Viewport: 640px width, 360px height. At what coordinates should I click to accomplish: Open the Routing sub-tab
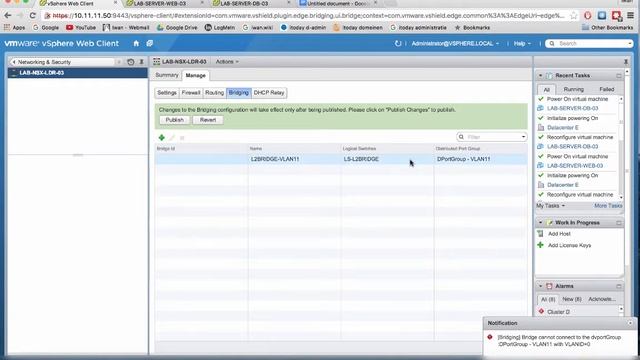pyautogui.click(x=214, y=93)
